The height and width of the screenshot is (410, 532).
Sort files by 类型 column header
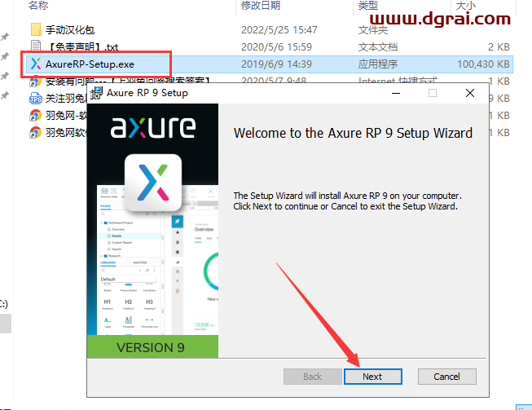pos(368,5)
